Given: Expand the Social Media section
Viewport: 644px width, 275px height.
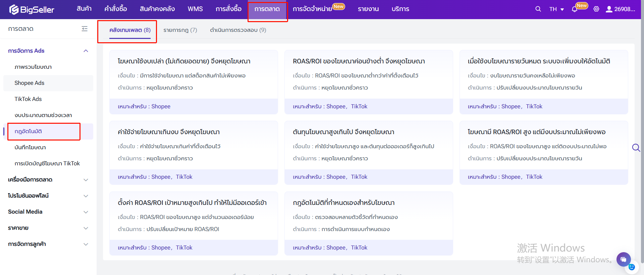Looking at the screenshot, I should pos(86,212).
